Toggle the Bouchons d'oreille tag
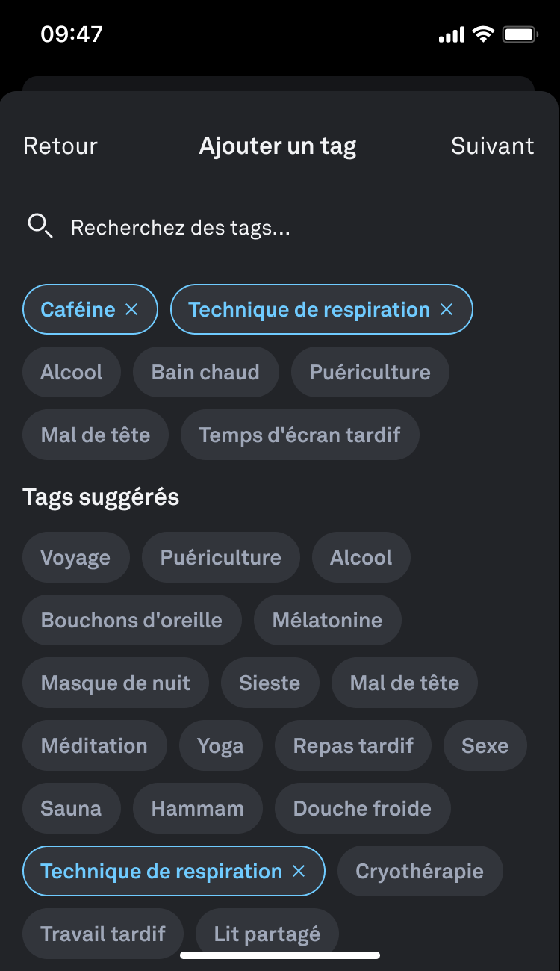The height and width of the screenshot is (971, 560). [x=131, y=620]
